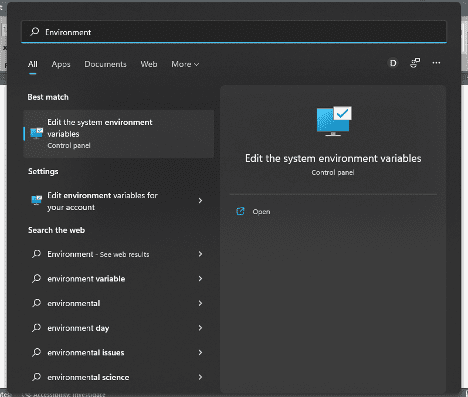Click the Search the web heading
Screen dimensions: 468x397
56,230
